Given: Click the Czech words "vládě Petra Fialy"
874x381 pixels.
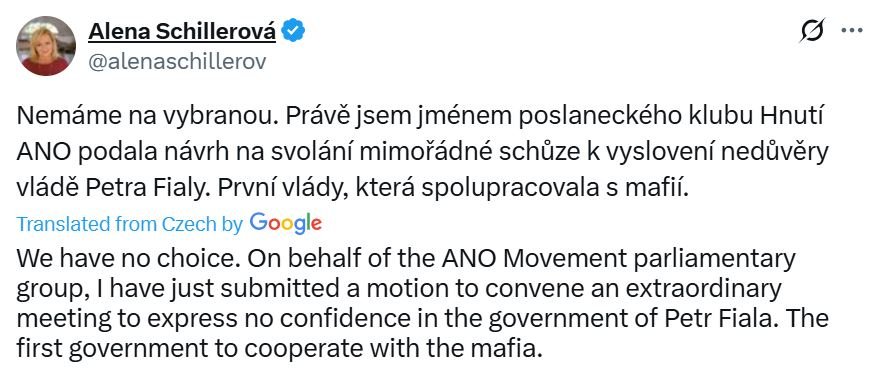Looking at the screenshot, I should coord(111,188).
